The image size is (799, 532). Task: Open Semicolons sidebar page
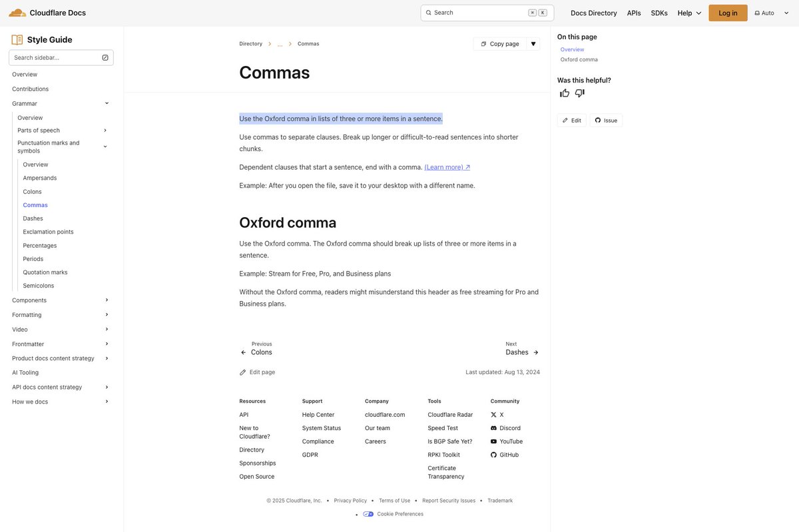39,286
